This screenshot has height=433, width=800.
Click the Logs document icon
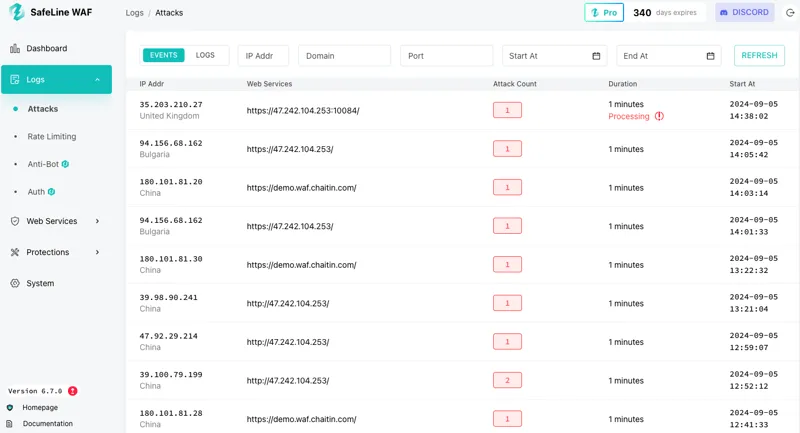15,80
